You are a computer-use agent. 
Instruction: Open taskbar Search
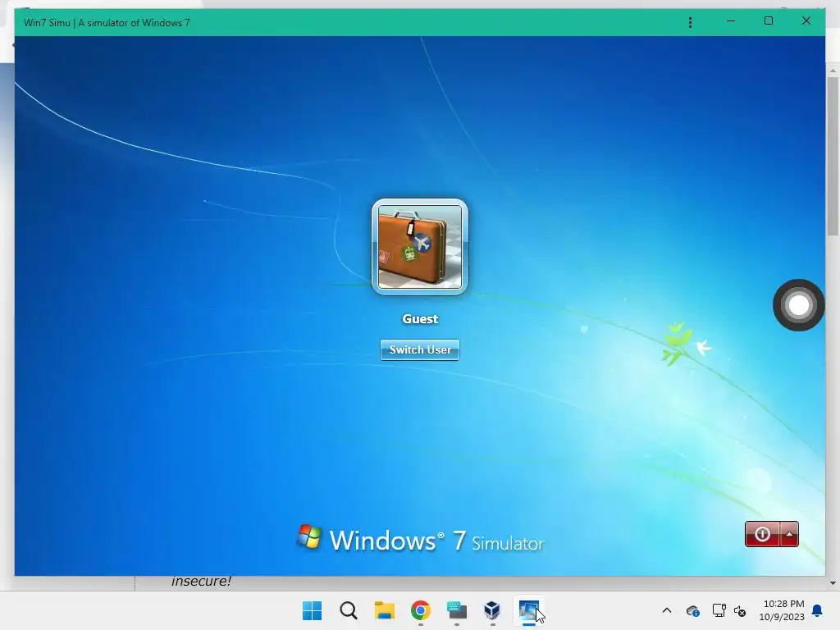pyautogui.click(x=348, y=610)
